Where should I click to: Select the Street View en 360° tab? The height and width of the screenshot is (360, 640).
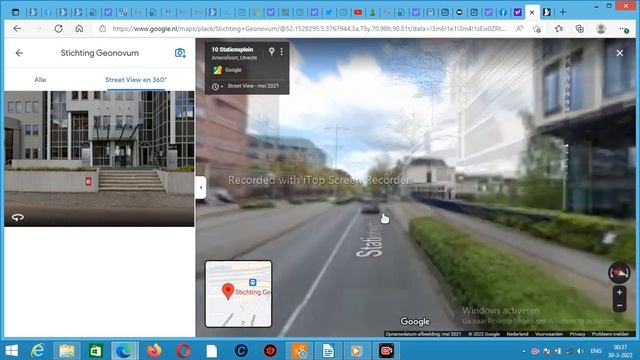coord(136,80)
